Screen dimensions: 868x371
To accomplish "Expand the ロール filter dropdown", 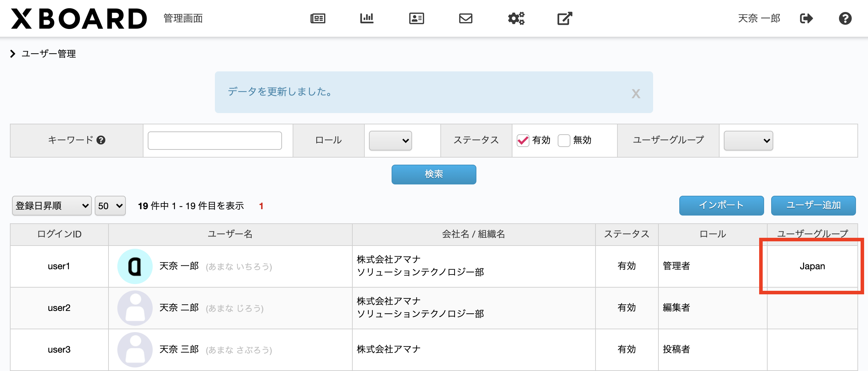I will pos(391,141).
